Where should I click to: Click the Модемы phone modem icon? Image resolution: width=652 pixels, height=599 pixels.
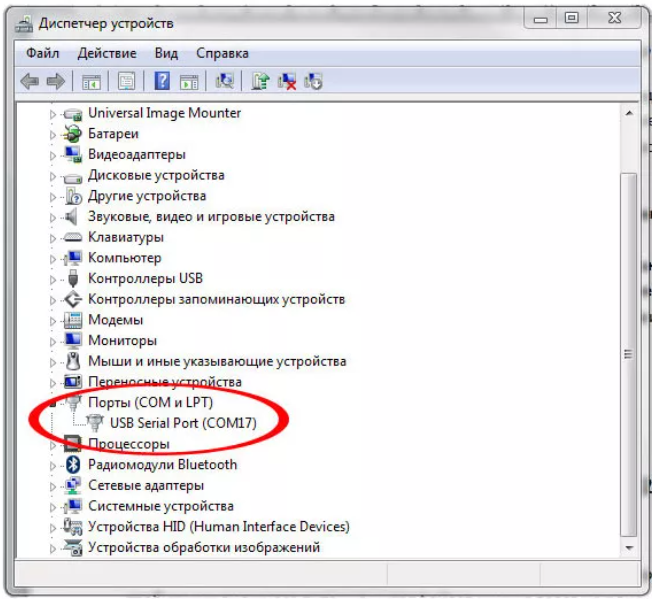pyautogui.click(x=73, y=320)
